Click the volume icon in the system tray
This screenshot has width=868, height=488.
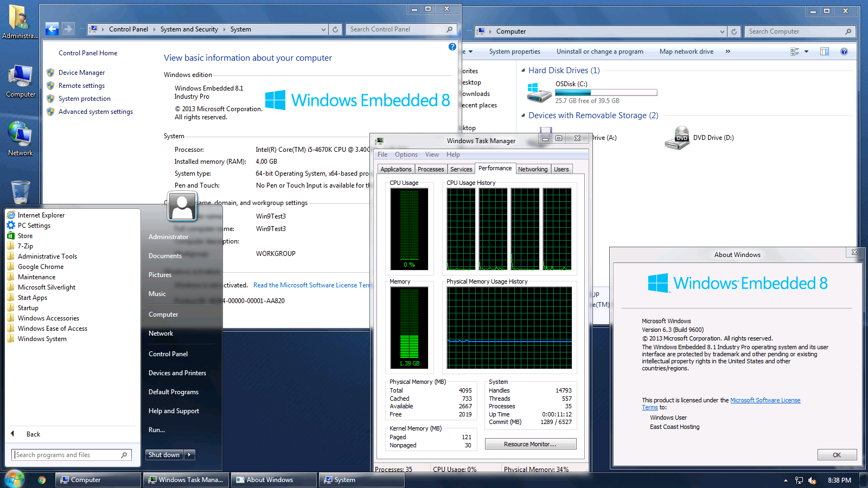tap(812, 480)
